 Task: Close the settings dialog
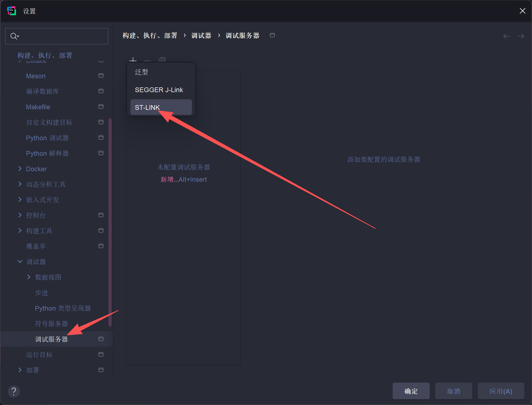[522, 11]
